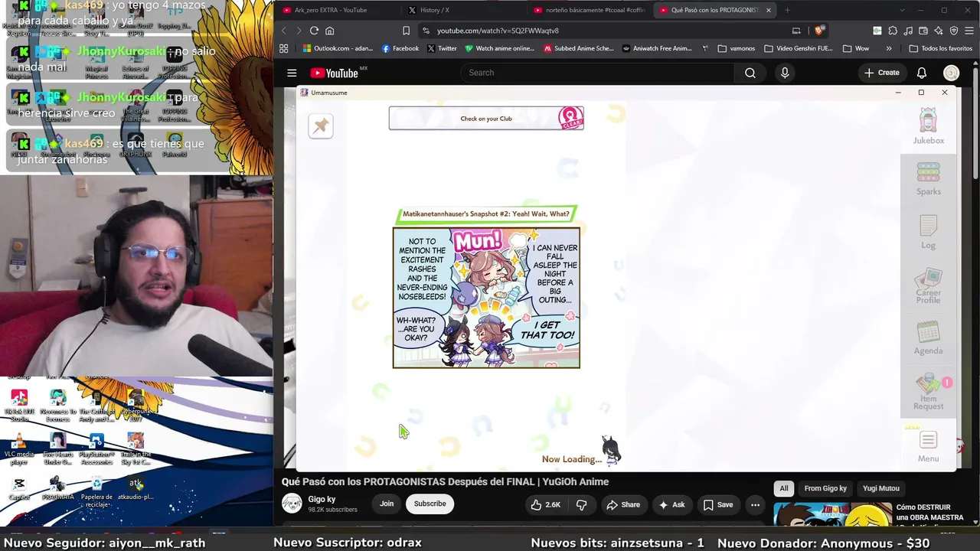Open the Facebook bookmark
This screenshot has height=551, width=980.
coord(400,48)
